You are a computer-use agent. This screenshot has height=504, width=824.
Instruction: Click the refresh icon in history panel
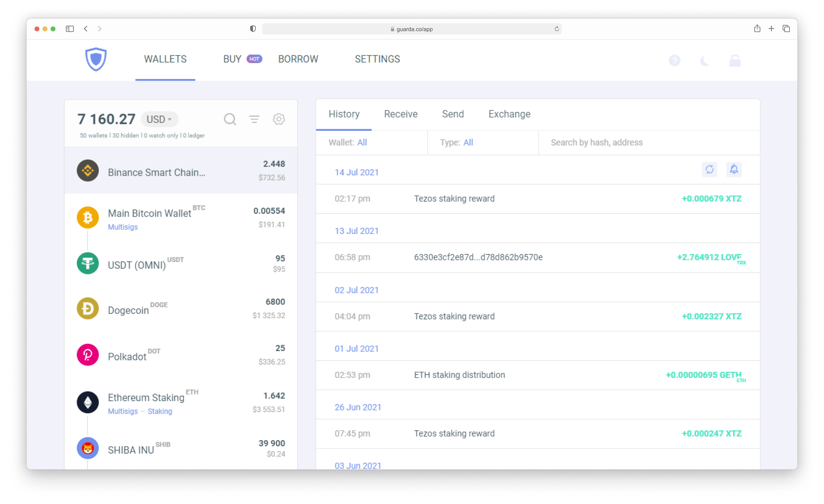(x=709, y=170)
